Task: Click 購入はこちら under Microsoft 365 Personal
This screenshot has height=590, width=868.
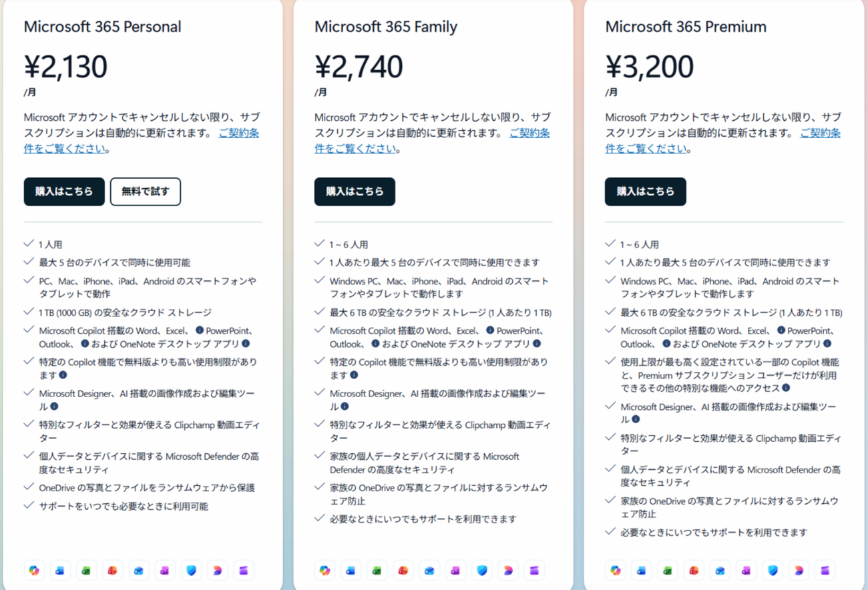Action: pyautogui.click(x=64, y=192)
